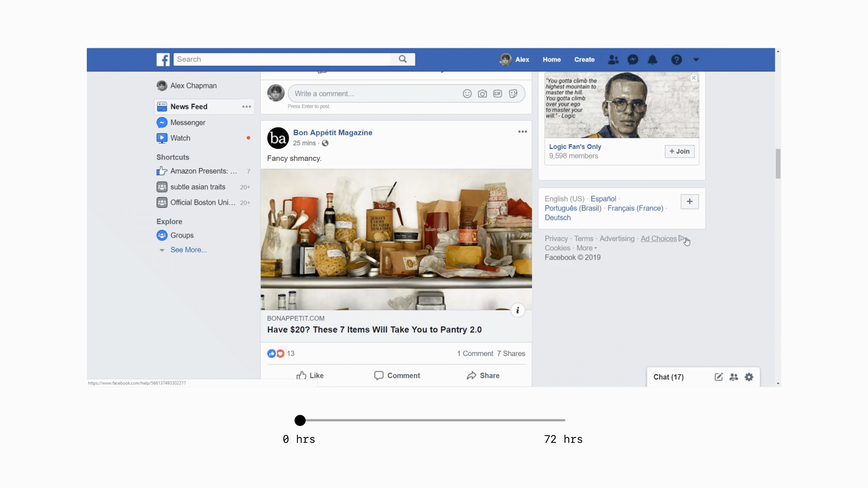Click Home in top bar

tap(552, 60)
